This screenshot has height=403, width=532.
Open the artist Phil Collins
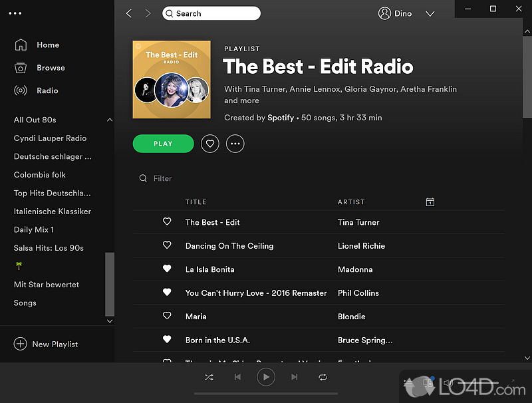coord(358,293)
